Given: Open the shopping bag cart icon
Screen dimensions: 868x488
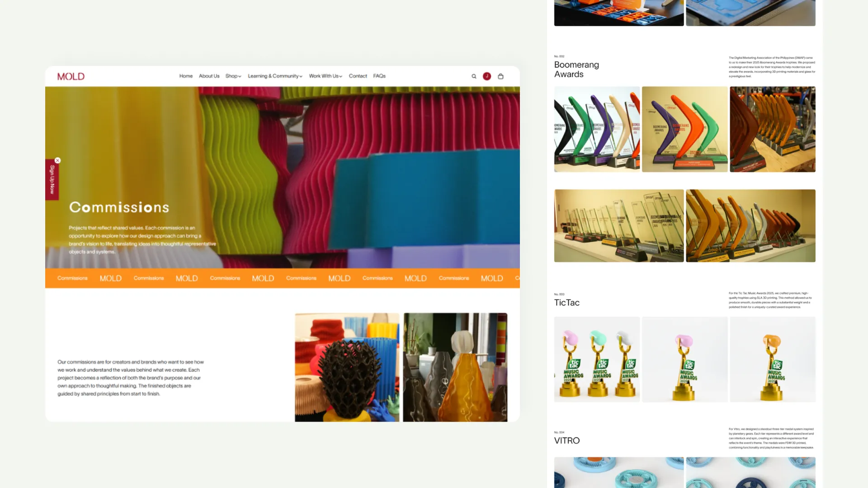Looking at the screenshot, I should click(500, 76).
